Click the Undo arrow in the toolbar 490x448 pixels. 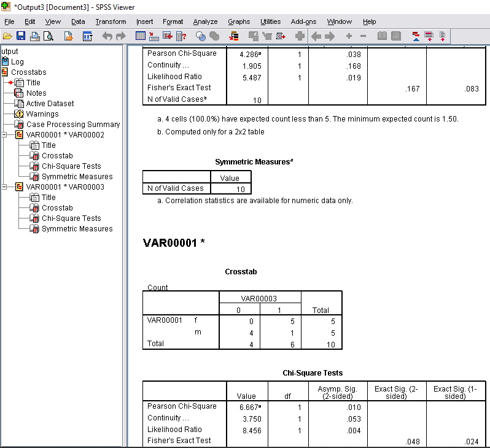click(107, 37)
